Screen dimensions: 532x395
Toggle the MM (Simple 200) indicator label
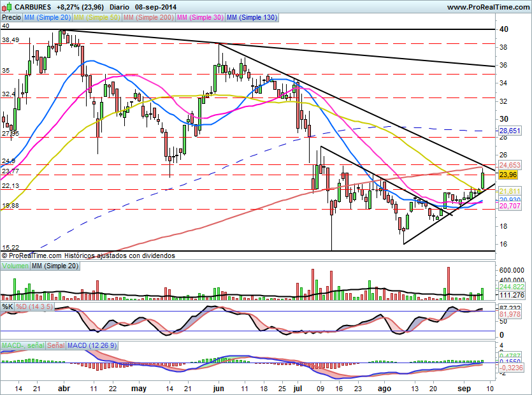147,18
